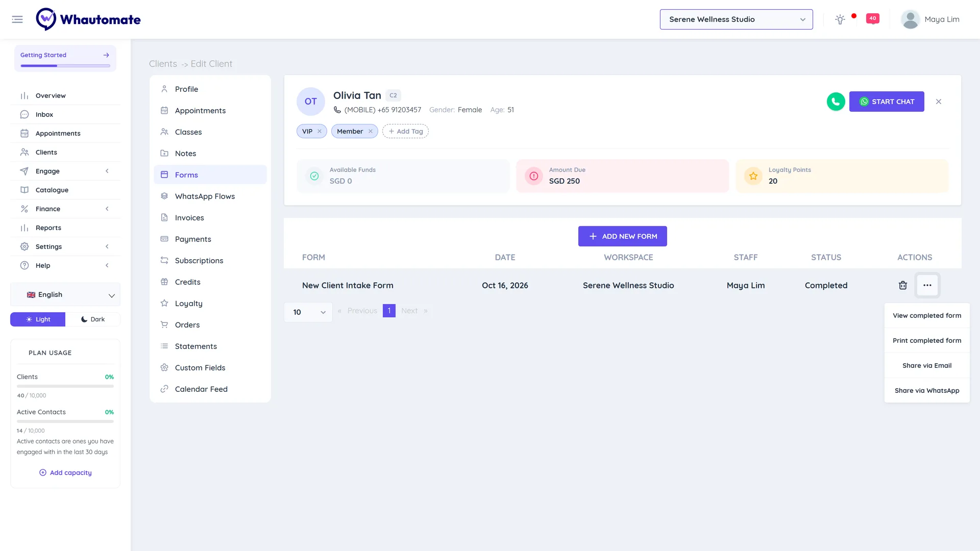980x551 pixels.
Task: Call Olivia Tan with green phone icon
Action: 836,102
